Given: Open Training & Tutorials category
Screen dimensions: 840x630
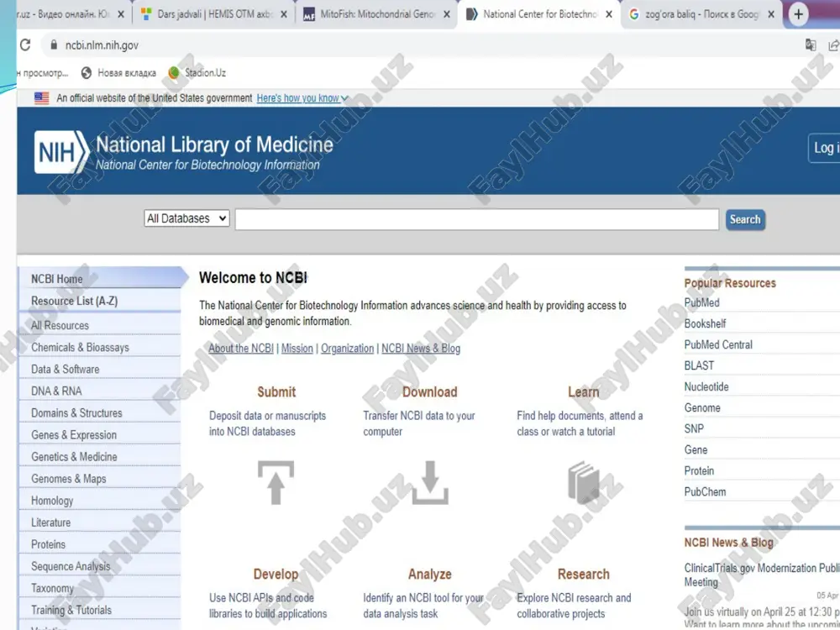Looking at the screenshot, I should coord(99,610).
